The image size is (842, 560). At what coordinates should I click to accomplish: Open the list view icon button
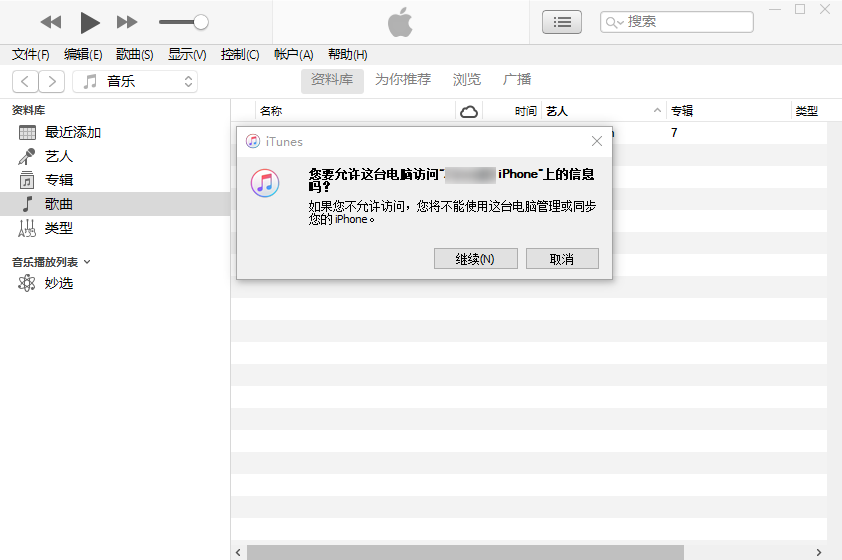coord(562,22)
